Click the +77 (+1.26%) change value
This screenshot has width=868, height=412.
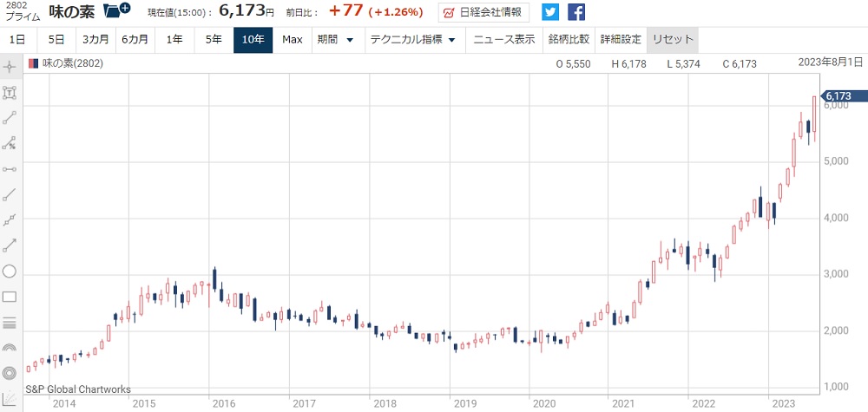(x=376, y=11)
